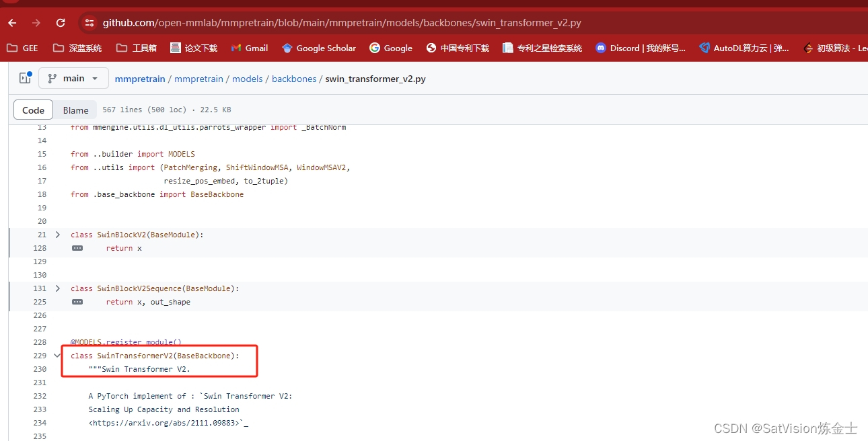Screen dimensions: 868x441
Task: Reload the page with refresh icon
Action: pos(61,23)
